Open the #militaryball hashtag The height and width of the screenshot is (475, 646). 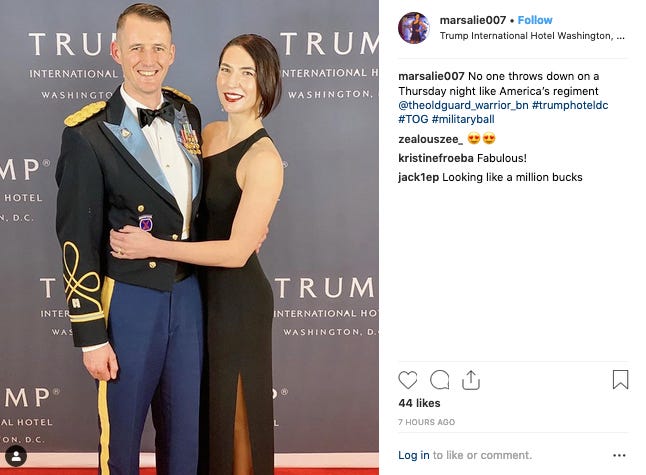[x=463, y=119]
